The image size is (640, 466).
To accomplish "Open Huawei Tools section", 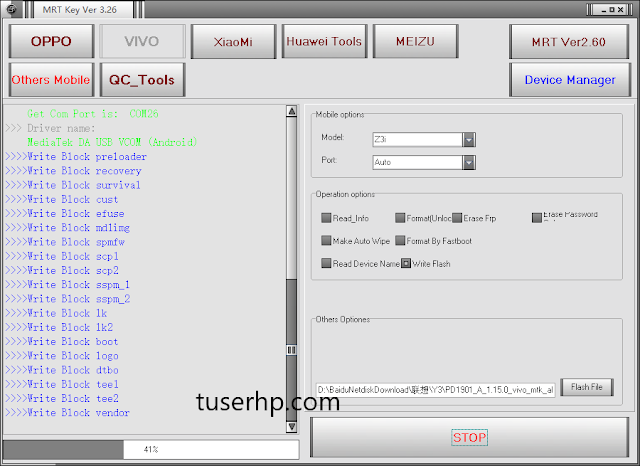I will (324, 41).
